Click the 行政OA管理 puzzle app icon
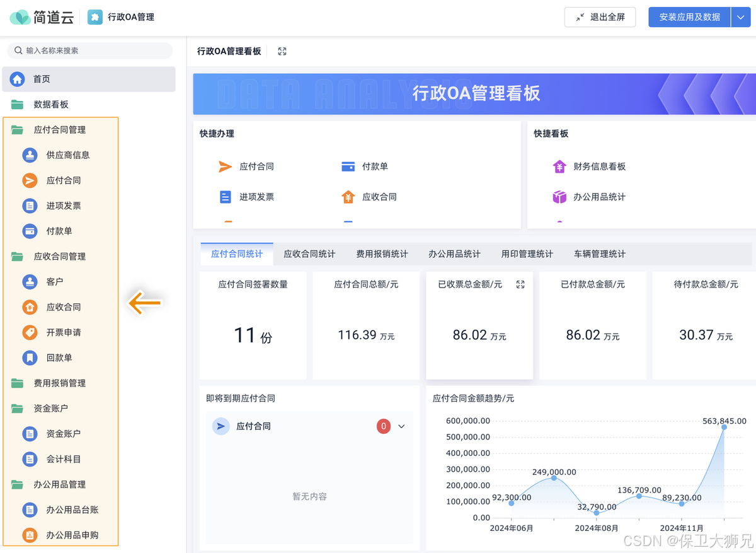The image size is (756, 553). pyautogui.click(x=94, y=17)
